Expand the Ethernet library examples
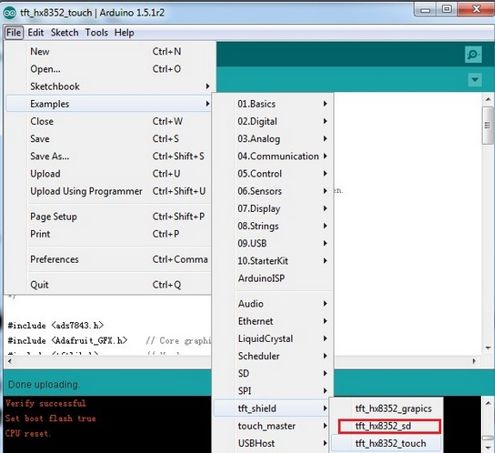 [x=273, y=321]
